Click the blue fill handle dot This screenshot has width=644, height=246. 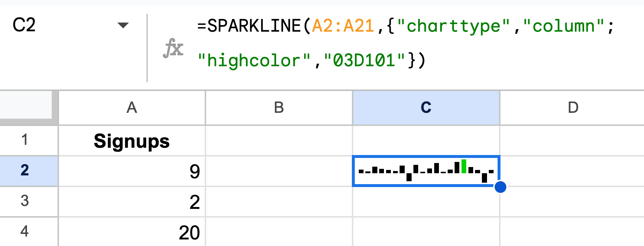tap(500, 187)
